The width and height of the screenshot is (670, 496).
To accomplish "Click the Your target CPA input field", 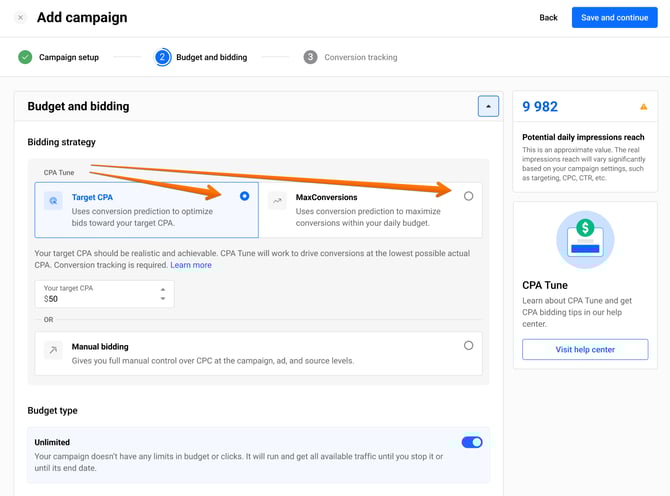I will [x=95, y=299].
